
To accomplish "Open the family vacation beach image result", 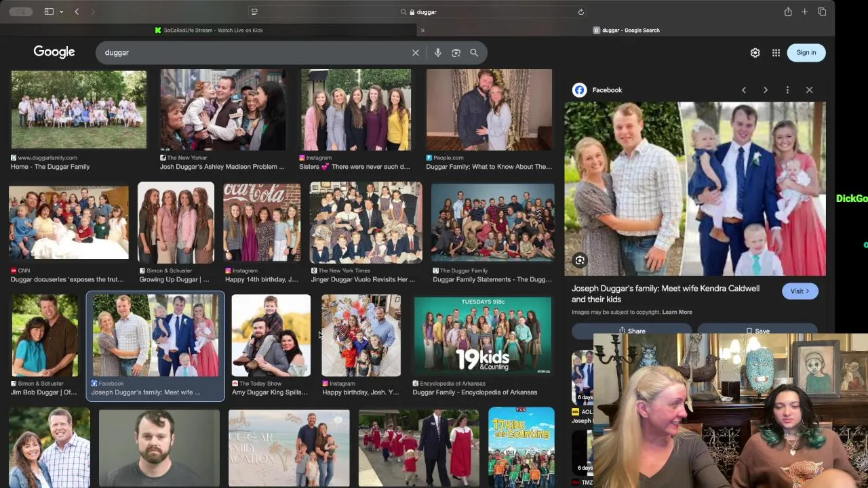I will (289, 448).
